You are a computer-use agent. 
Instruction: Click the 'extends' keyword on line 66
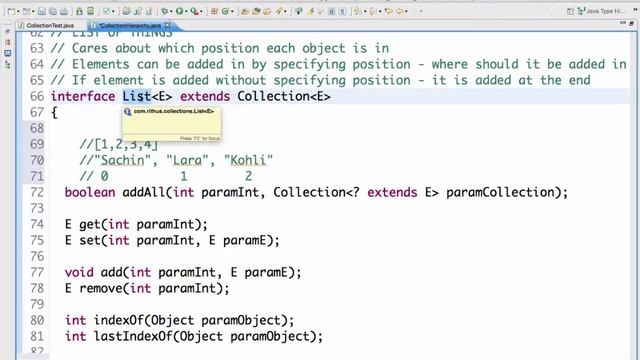coord(205,96)
